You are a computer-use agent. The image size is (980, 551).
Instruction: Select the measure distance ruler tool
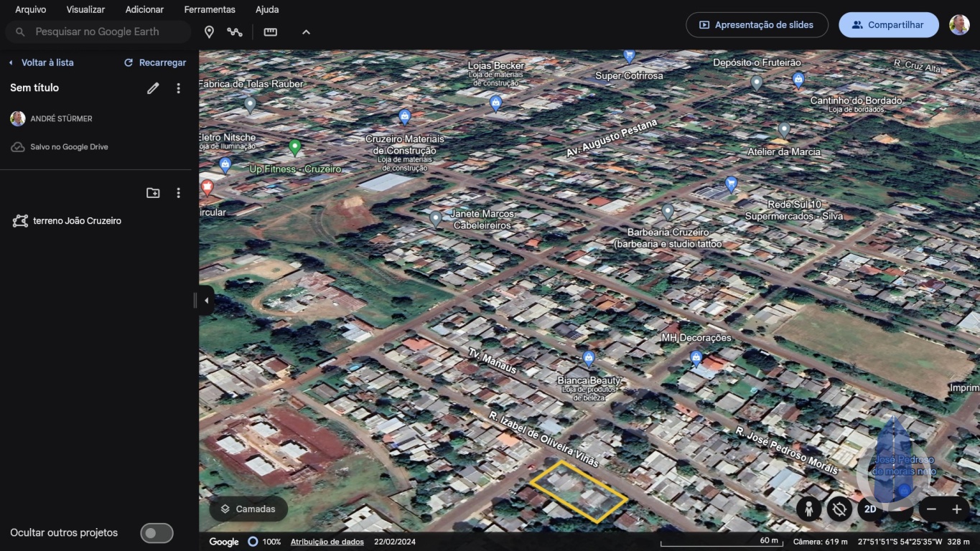pyautogui.click(x=270, y=32)
